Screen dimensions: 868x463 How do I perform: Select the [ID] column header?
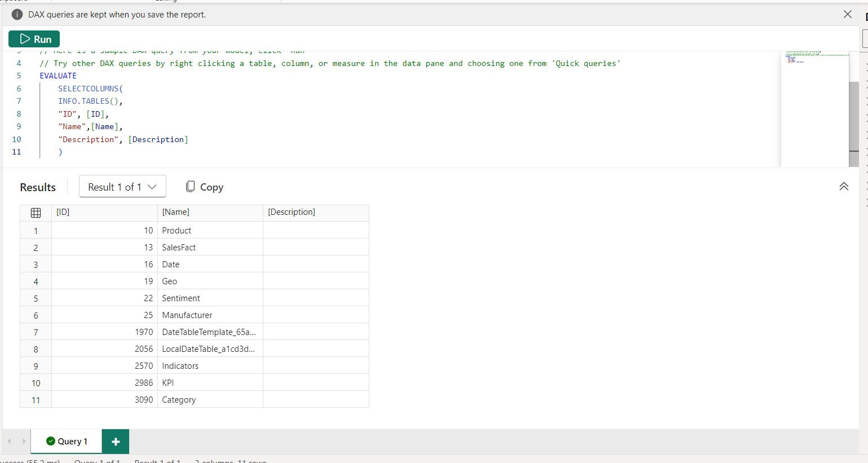[x=104, y=213]
